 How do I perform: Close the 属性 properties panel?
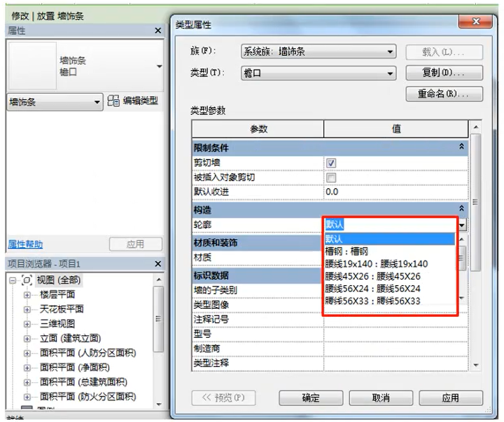158,31
